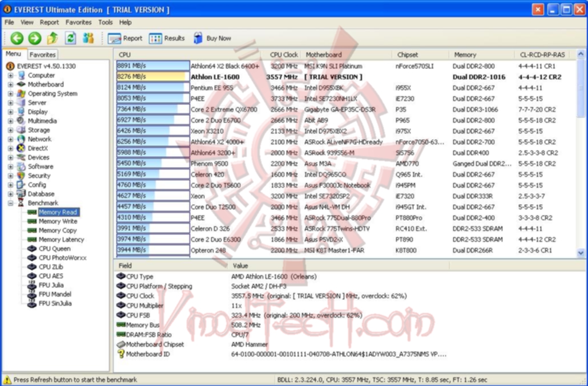
Task: Select the Config icon in tree
Action: [21, 185]
